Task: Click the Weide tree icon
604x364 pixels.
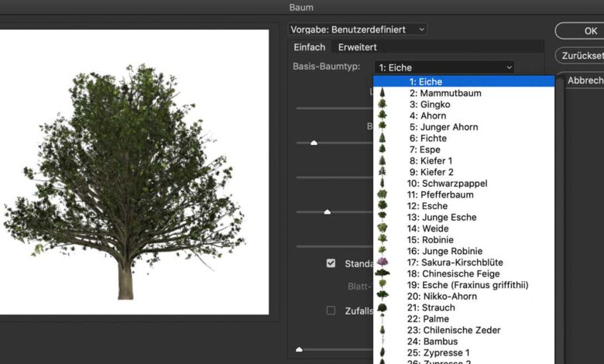Action: (x=383, y=228)
